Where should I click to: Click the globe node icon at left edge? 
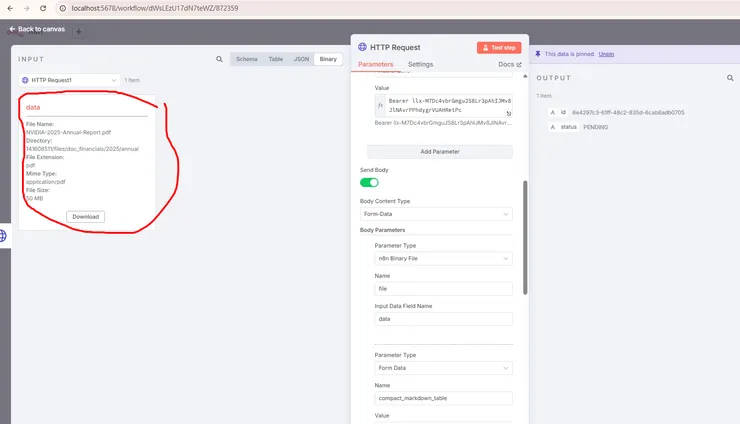(3, 235)
